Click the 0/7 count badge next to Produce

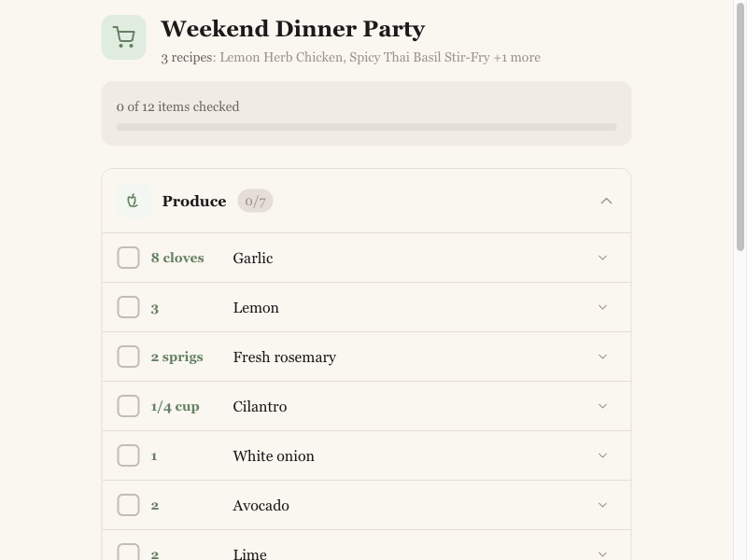pyautogui.click(x=255, y=200)
